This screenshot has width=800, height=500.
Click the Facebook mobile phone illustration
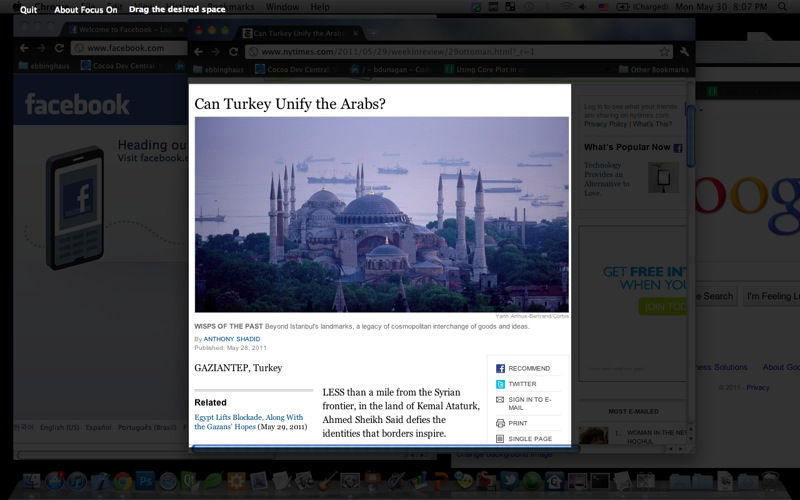[x=75, y=208]
